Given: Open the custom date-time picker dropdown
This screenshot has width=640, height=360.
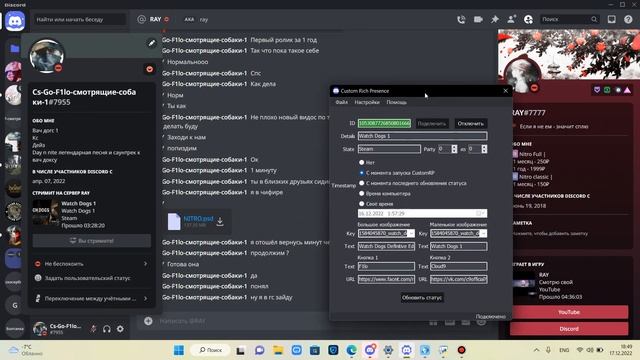Looking at the screenshot, I should [x=480, y=213].
